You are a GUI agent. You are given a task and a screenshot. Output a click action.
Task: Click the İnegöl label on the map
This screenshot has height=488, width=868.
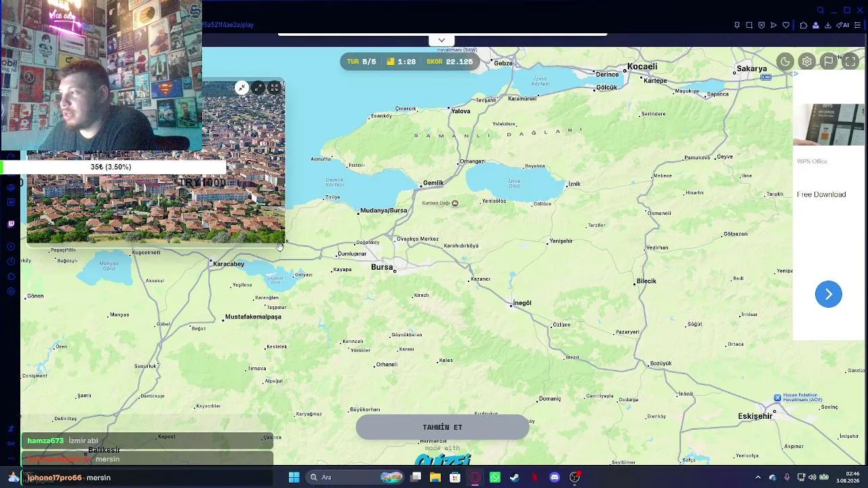[522, 303]
